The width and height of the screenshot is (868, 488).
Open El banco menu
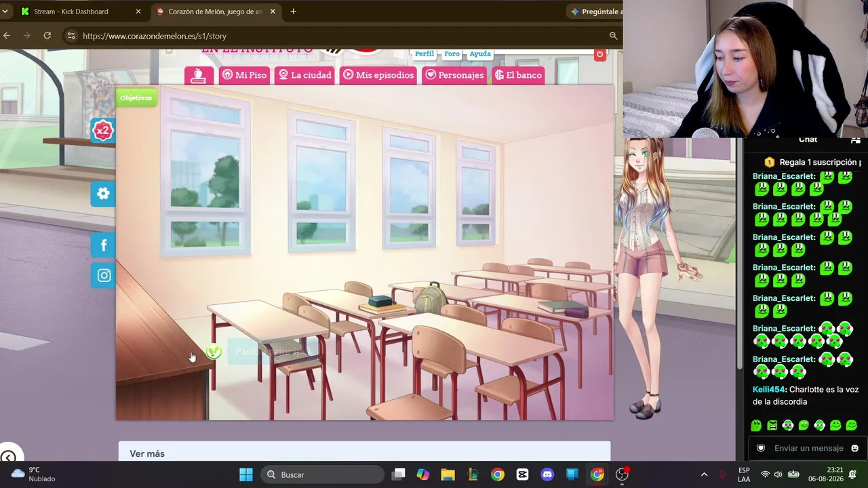point(519,75)
